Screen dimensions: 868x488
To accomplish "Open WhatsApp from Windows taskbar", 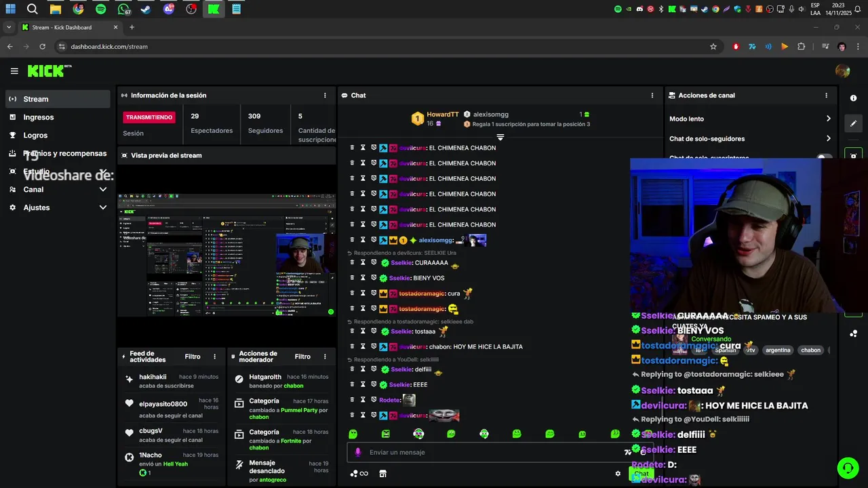I will click(123, 9).
